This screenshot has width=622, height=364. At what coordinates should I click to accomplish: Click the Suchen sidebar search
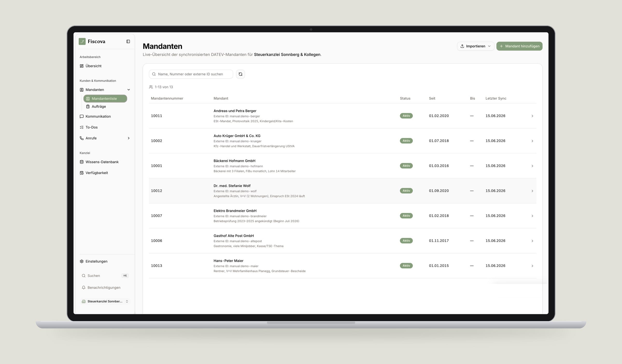(x=105, y=276)
